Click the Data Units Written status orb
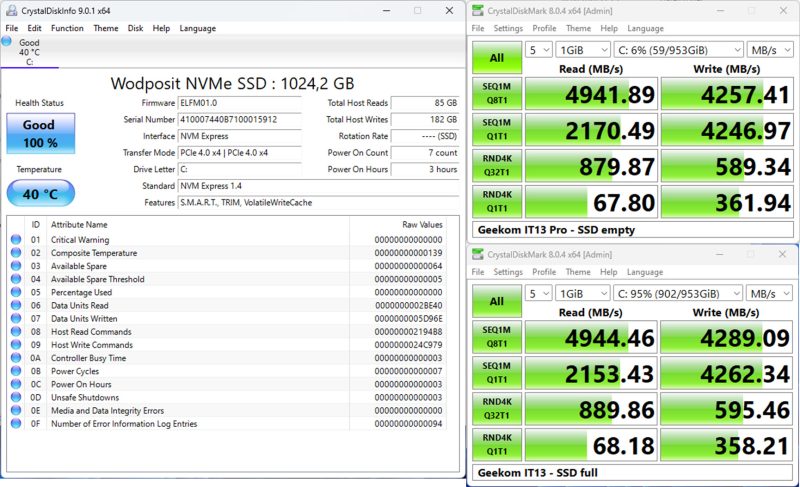 click(x=15, y=318)
